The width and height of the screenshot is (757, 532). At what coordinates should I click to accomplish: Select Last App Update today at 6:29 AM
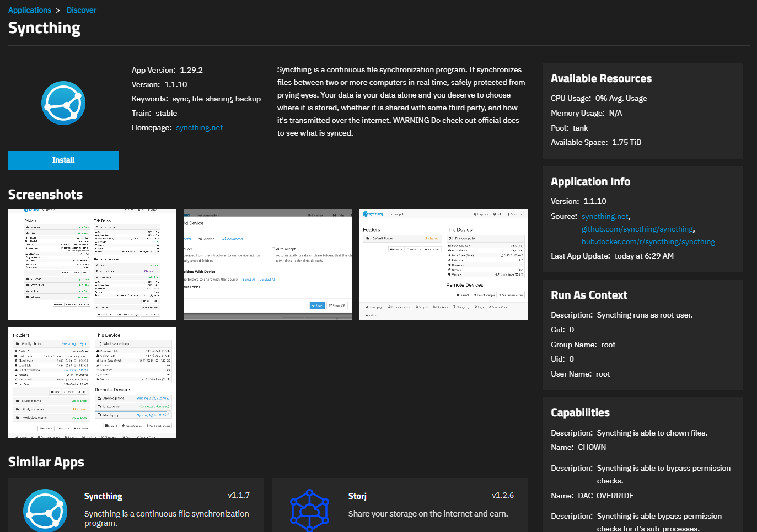pyautogui.click(x=612, y=256)
